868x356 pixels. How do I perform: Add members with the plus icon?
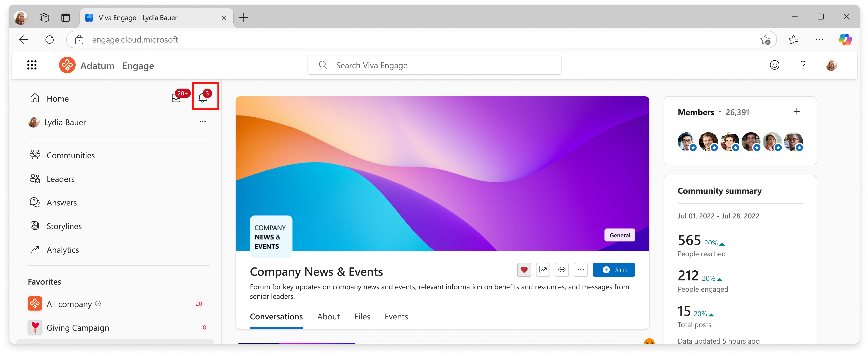pos(797,111)
